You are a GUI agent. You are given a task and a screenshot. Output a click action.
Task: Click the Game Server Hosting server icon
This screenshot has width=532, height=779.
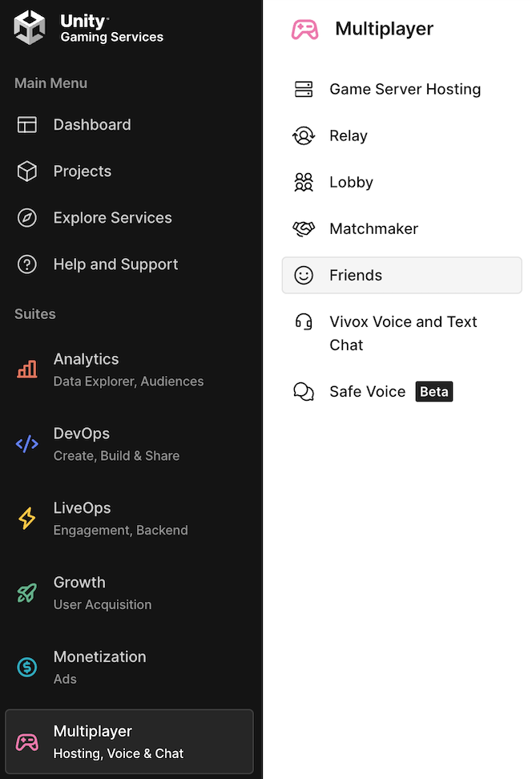(304, 90)
